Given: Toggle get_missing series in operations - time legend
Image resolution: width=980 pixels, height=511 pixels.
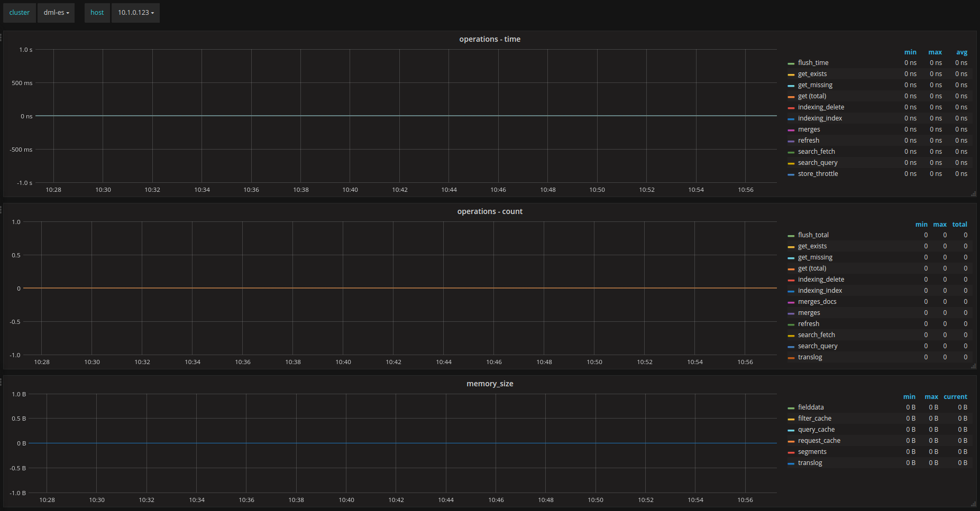Looking at the screenshot, I should (815, 85).
